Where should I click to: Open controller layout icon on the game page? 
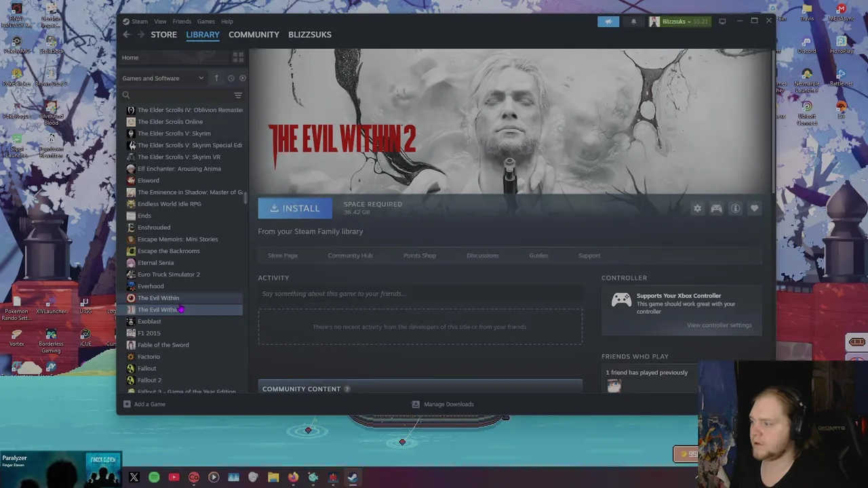pos(716,209)
